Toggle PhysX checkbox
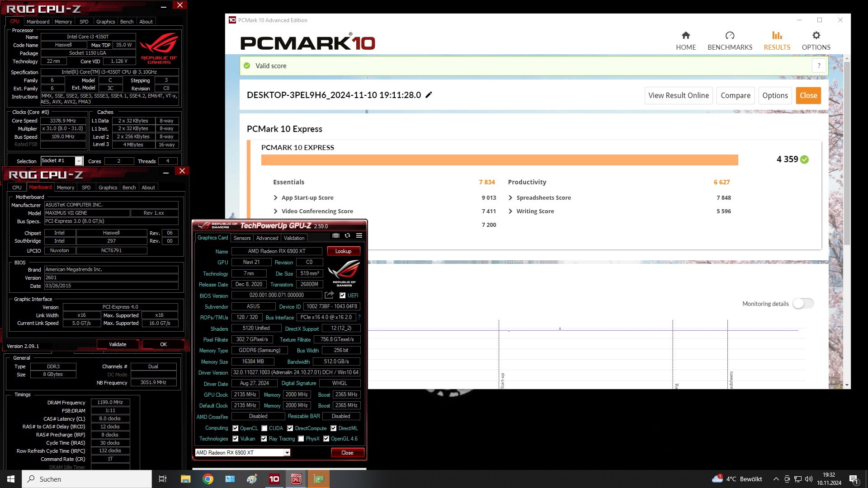The width and height of the screenshot is (868, 488). point(301,439)
